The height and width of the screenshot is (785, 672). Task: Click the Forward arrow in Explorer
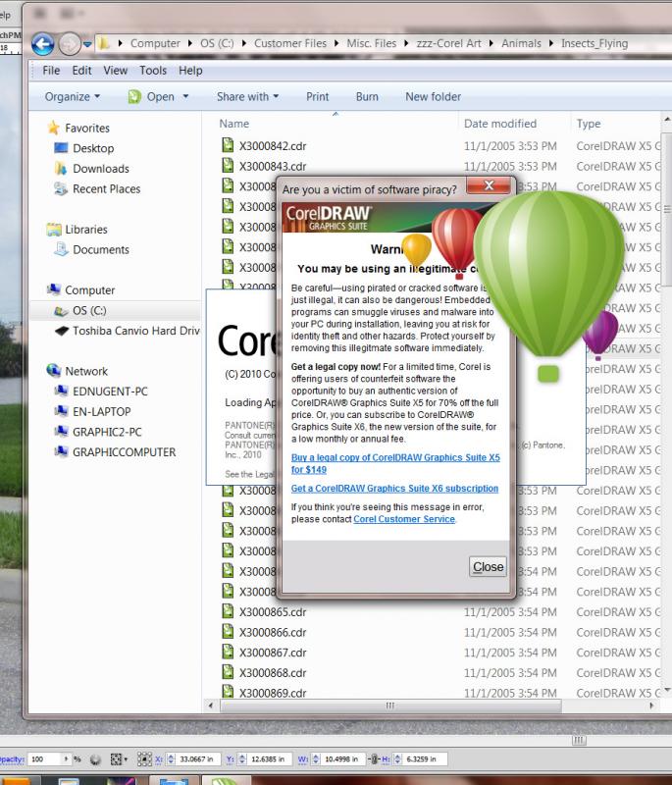[70, 44]
